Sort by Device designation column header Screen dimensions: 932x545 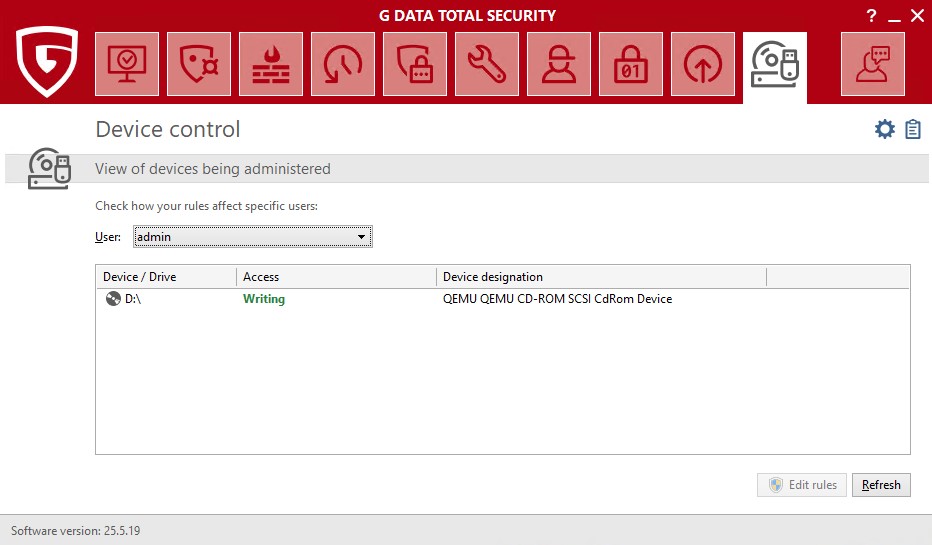tap(602, 277)
